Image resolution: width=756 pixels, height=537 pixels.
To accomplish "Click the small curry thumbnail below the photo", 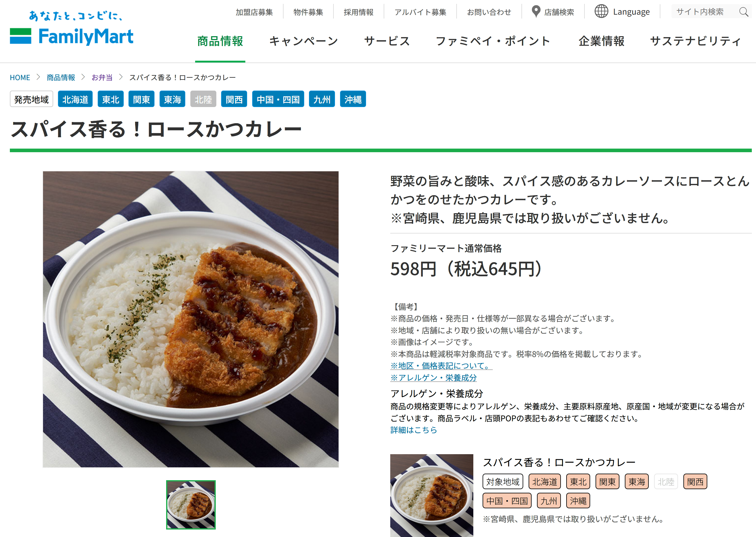I will coord(191,505).
